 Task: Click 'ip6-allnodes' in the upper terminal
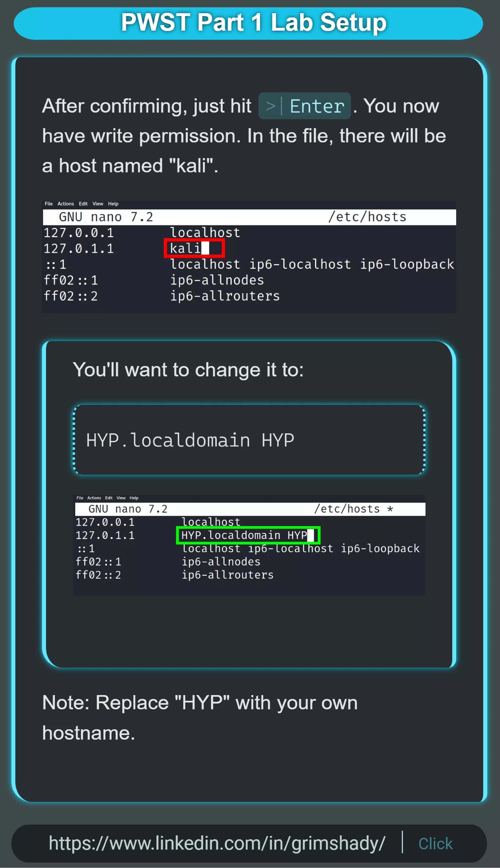point(217,280)
